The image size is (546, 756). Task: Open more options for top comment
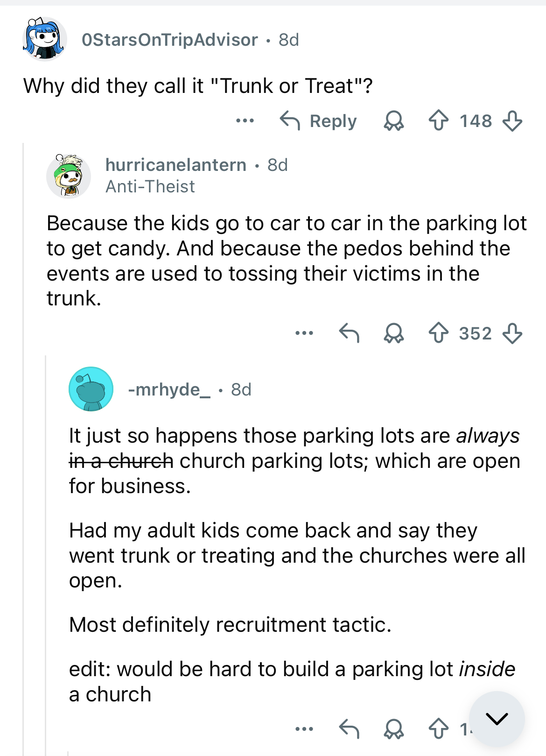pos(245,121)
